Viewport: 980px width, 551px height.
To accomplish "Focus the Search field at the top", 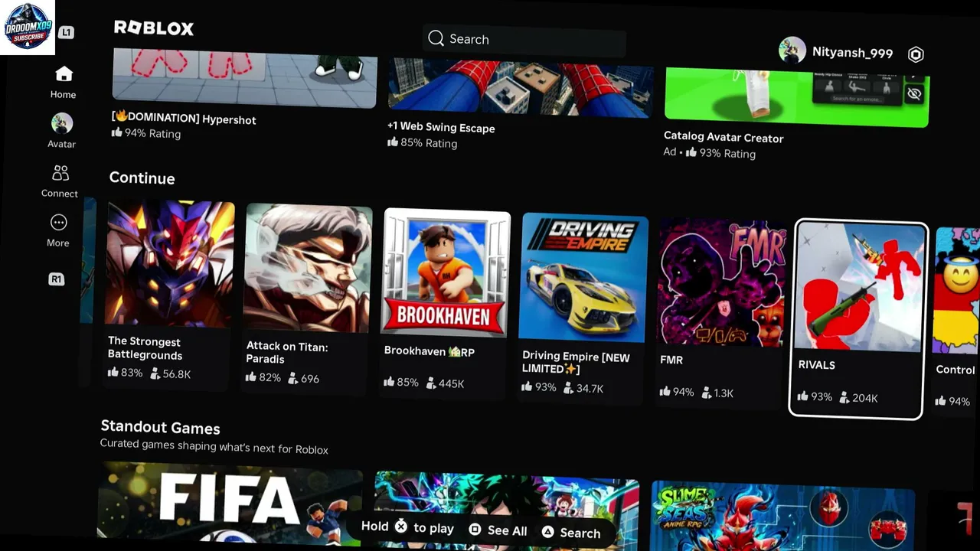I will point(524,40).
